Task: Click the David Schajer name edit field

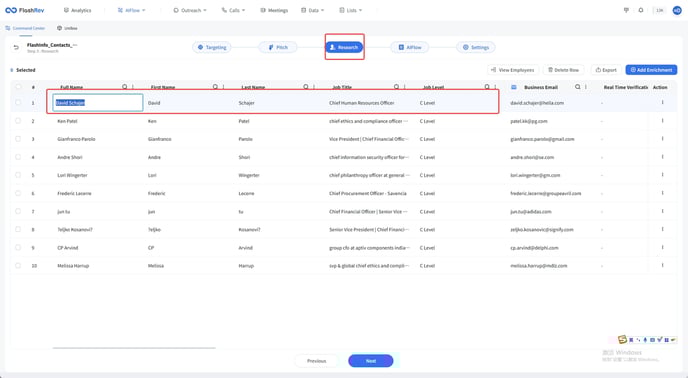Action: point(97,102)
